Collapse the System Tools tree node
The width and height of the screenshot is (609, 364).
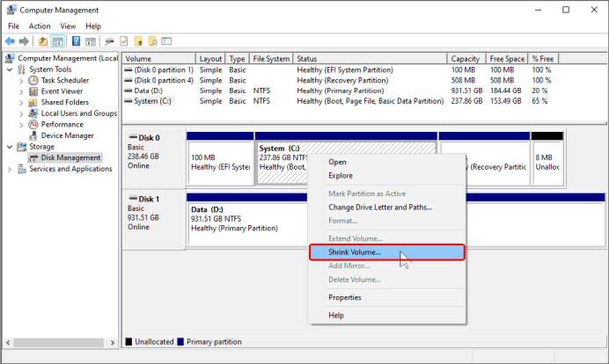click(10, 69)
